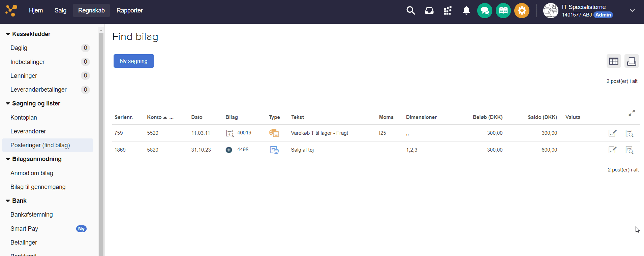Screen dimensions: 644x256
Task: Add attachment to bilag 4498
Action: (229, 150)
